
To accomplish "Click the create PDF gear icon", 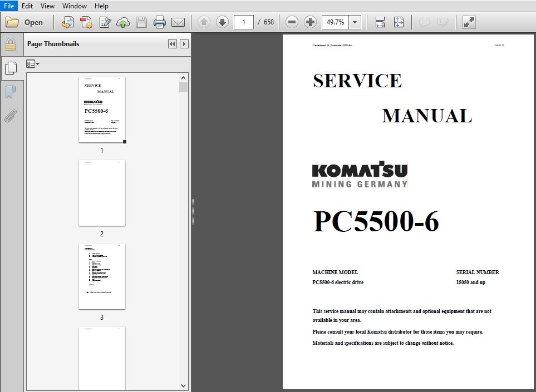I will point(86,22).
